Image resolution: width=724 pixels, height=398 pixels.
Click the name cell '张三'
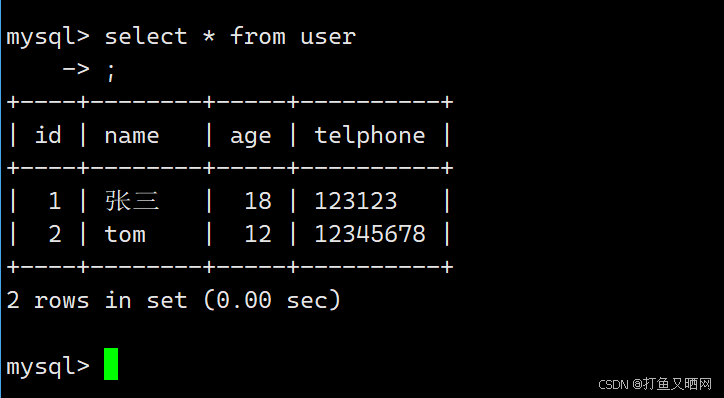click(132, 201)
